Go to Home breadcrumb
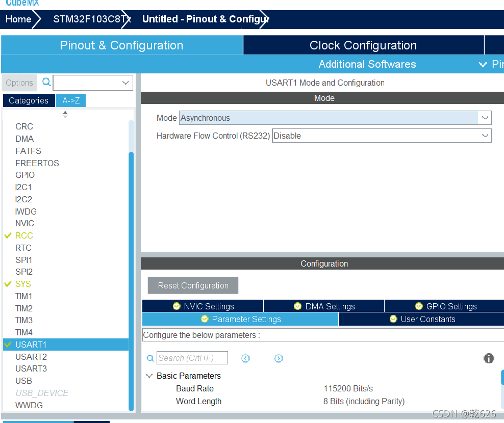The image size is (504, 423). click(x=18, y=19)
